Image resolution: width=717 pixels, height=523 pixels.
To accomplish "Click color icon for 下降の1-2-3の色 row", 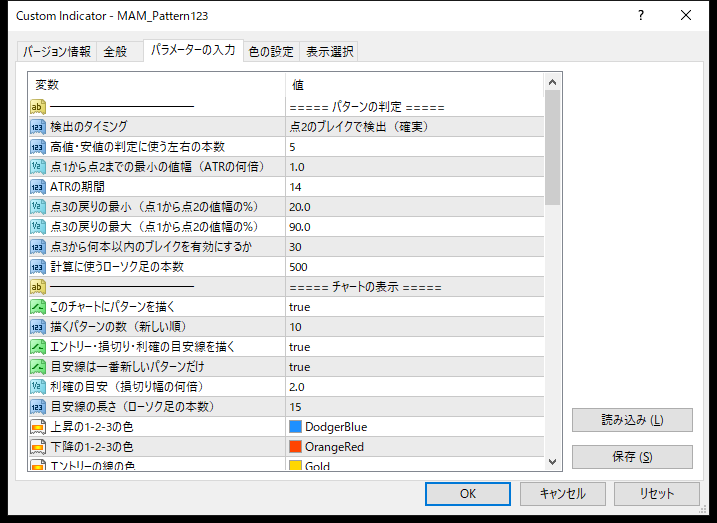I will tap(38, 447).
